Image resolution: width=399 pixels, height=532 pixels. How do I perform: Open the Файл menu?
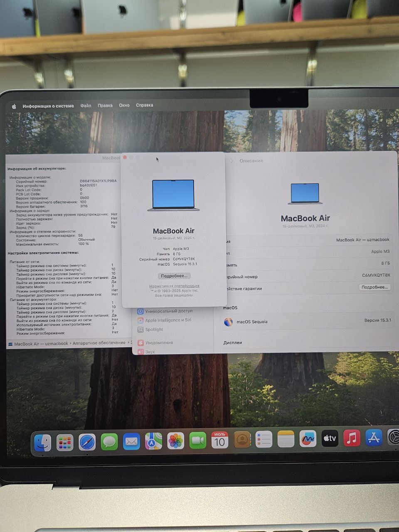pyautogui.click(x=86, y=106)
